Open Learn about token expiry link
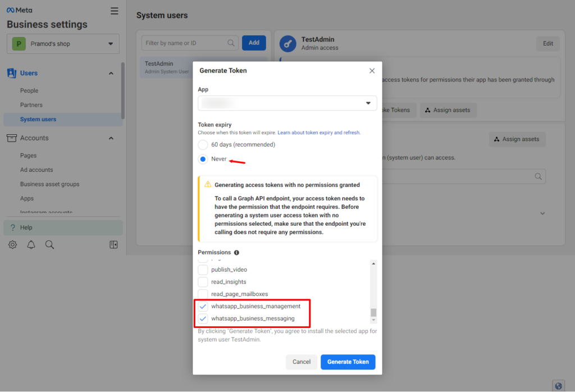Viewport: 575px width, 392px height. (318, 133)
